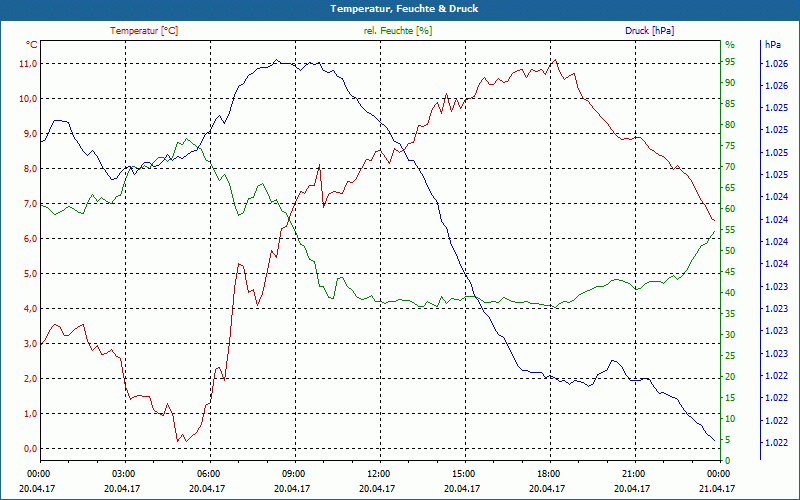Select the green 'rel. Feuchte [%]' legend label
Image resolution: width=800 pixels, height=500 pixels.
coord(397,31)
